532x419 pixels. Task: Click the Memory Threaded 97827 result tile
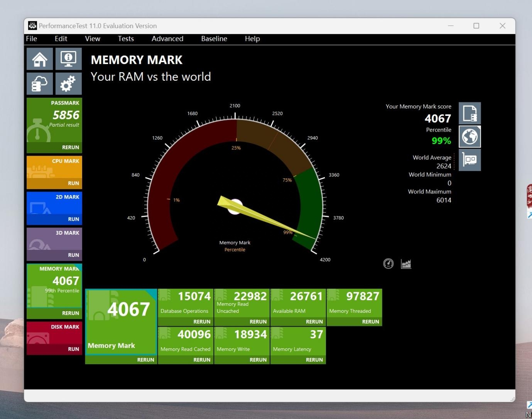[355, 303]
